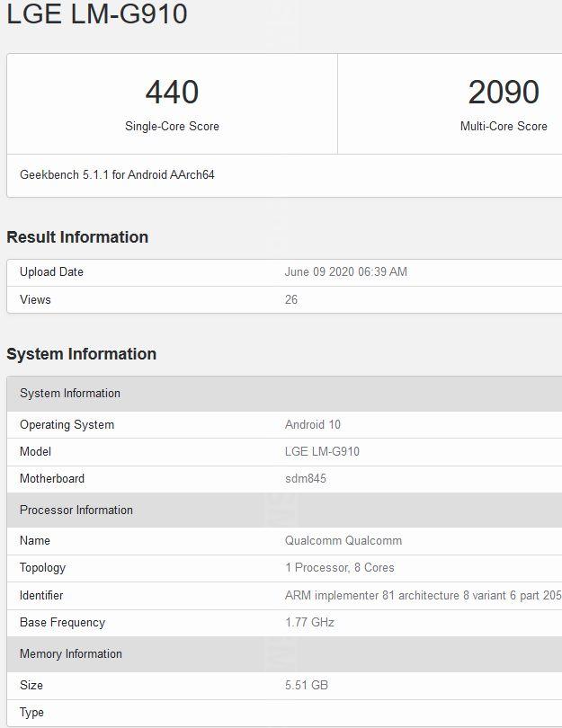
Task: Select the Single-Core Score label
Action: (172, 127)
